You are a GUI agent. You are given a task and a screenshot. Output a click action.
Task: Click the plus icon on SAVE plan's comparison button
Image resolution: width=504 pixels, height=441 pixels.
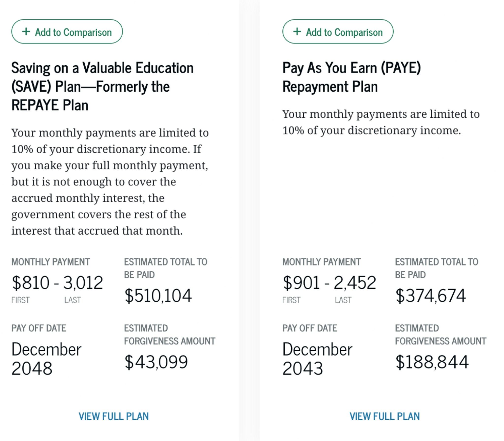coord(26,31)
